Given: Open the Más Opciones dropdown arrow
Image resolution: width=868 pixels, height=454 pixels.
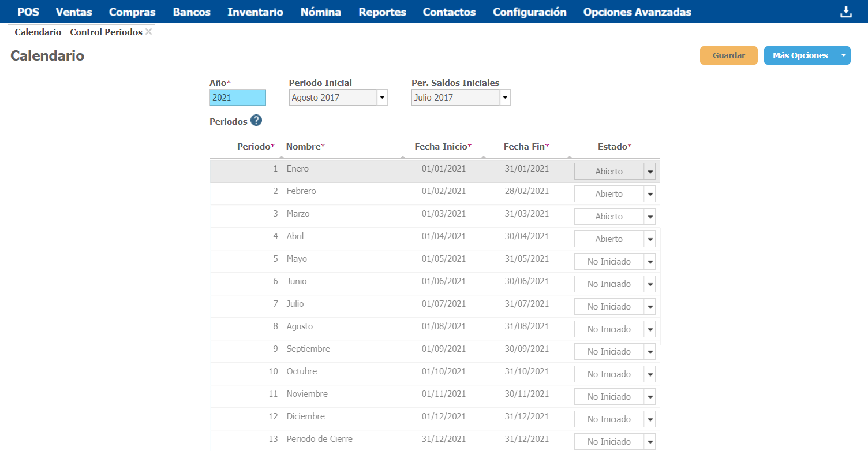Looking at the screenshot, I should (844, 55).
